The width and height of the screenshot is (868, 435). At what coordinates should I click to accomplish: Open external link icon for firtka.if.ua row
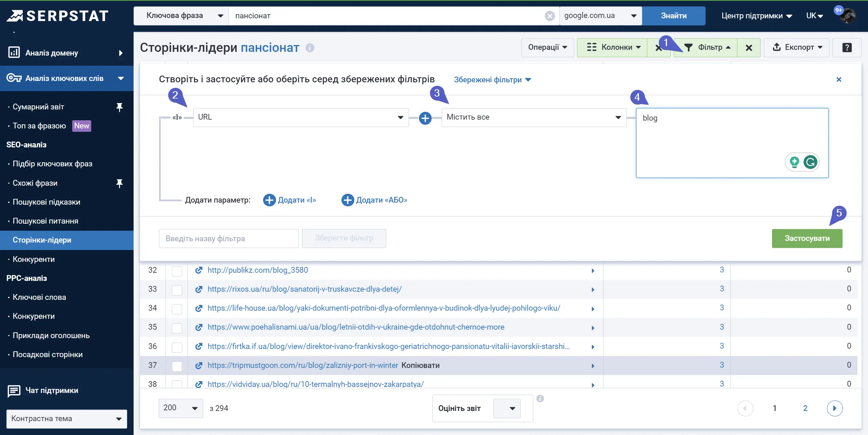tap(199, 347)
